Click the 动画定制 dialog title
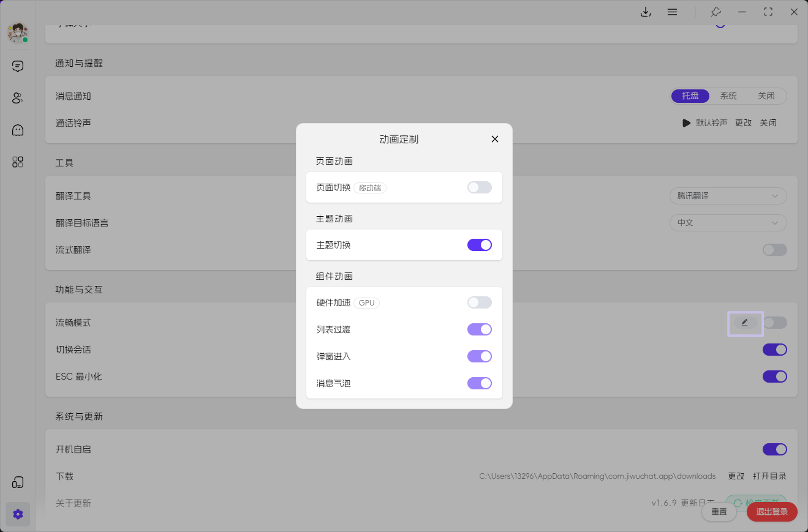Screen dimensions: 808x532 point(399,139)
